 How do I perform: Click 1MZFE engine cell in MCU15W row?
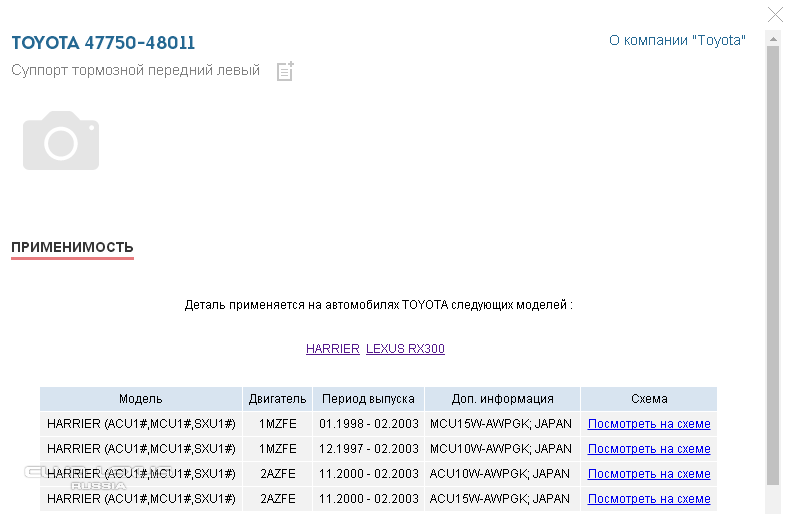(278, 424)
